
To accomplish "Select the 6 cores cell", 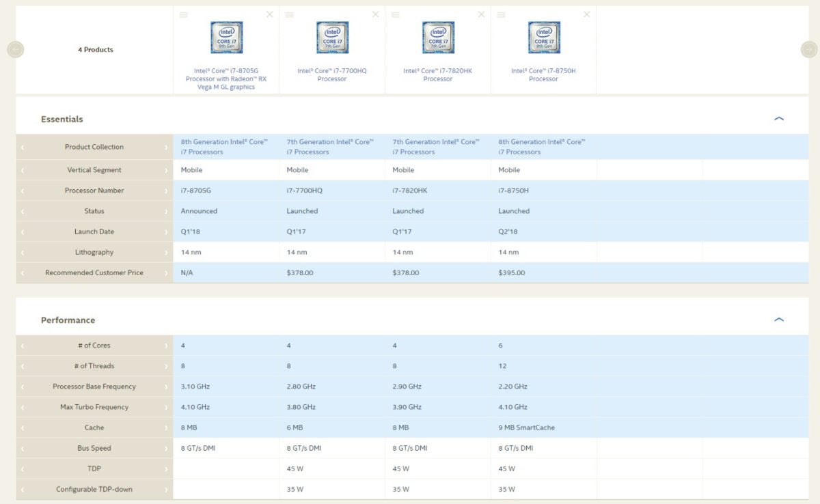I will point(501,346).
